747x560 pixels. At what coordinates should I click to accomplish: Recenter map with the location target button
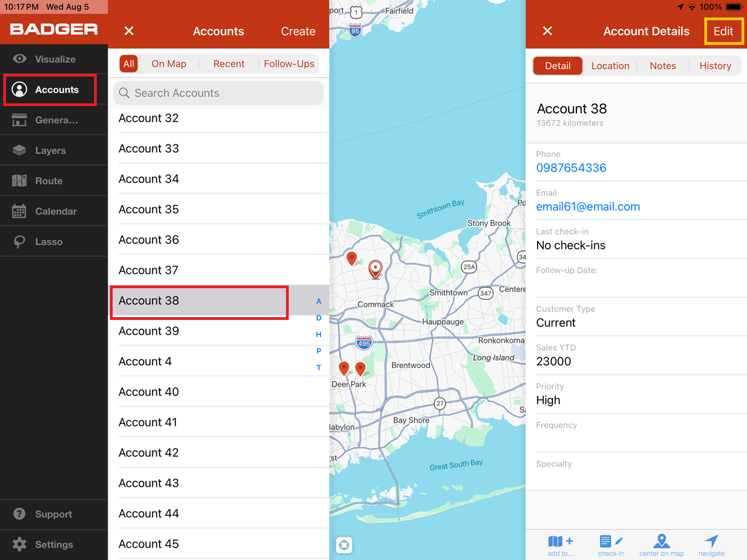pyautogui.click(x=344, y=545)
